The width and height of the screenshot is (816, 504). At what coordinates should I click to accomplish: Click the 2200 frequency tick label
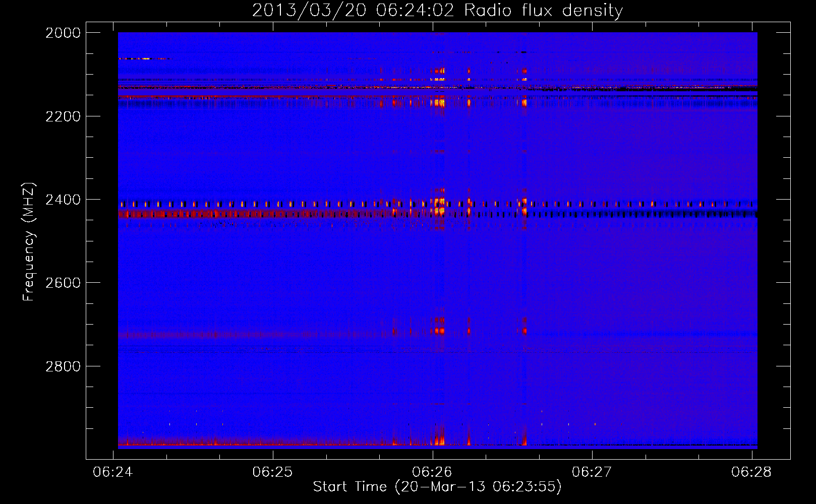click(x=63, y=116)
